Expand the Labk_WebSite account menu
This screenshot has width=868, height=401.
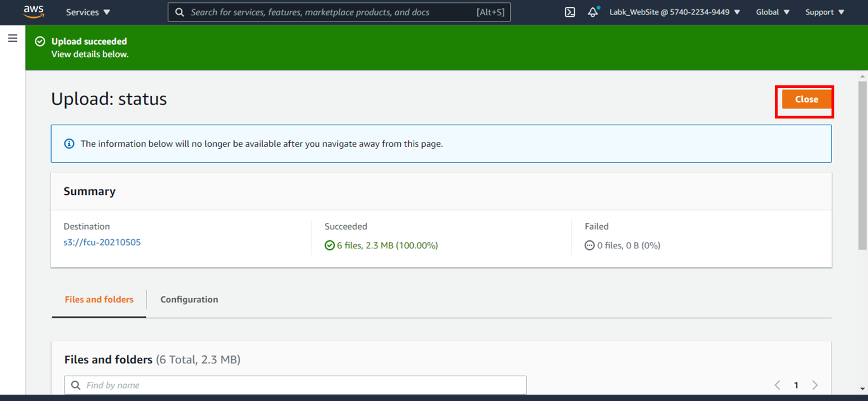(x=675, y=12)
